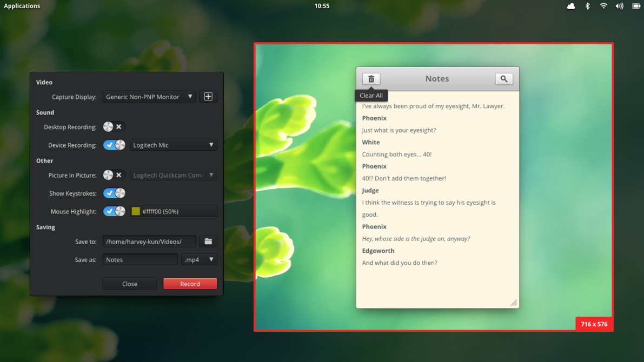Enable the Desktop Recording switch
The height and width of the screenshot is (362, 644).
click(114, 127)
